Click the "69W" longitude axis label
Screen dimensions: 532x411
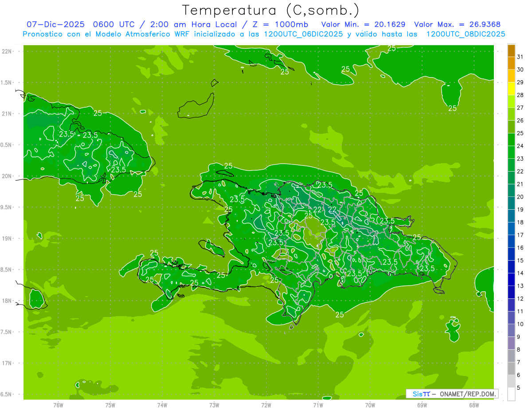tap(422, 405)
